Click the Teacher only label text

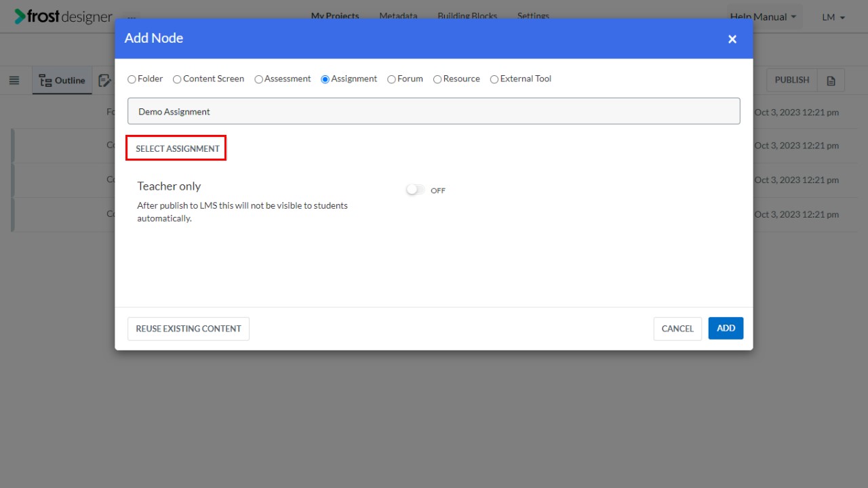[169, 186]
